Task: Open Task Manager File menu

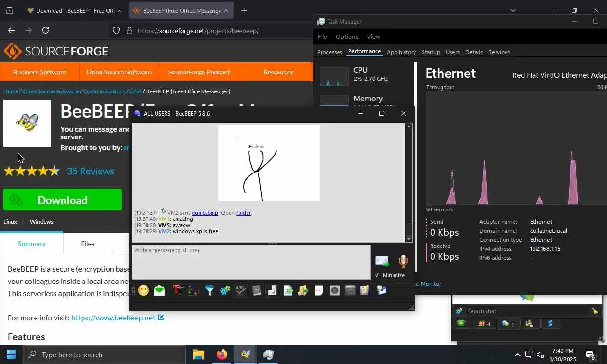Action: coord(322,36)
